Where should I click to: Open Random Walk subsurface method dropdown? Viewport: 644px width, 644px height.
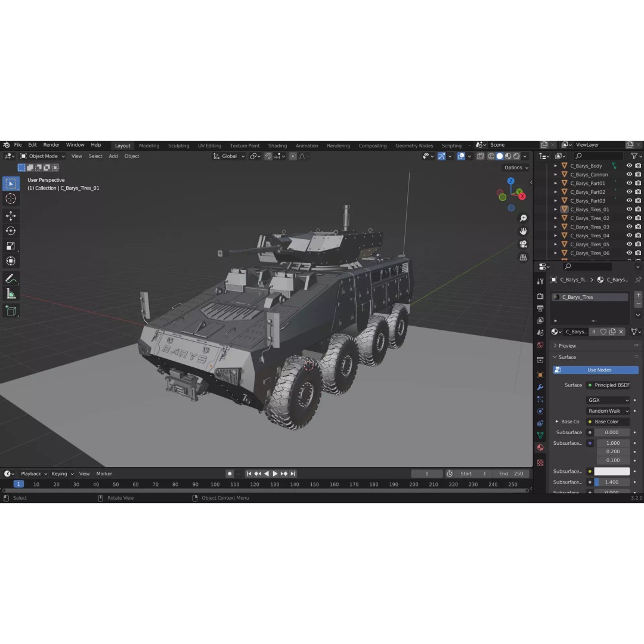[x=608, y=411]
